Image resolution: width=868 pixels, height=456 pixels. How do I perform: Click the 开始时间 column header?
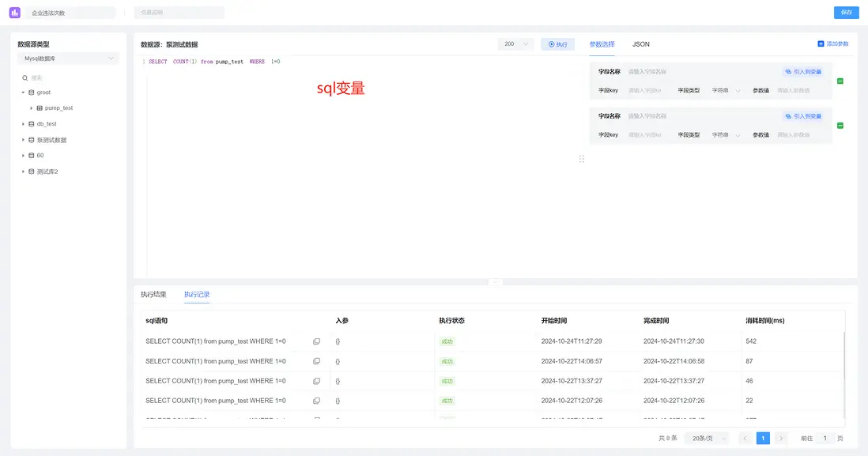click(554, 320)
